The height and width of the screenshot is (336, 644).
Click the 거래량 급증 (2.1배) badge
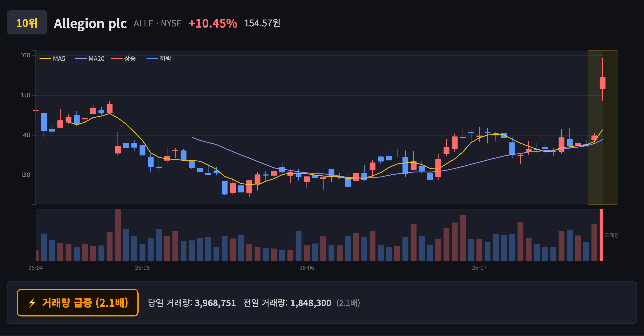pyautogui.click(x=77, y=303)
